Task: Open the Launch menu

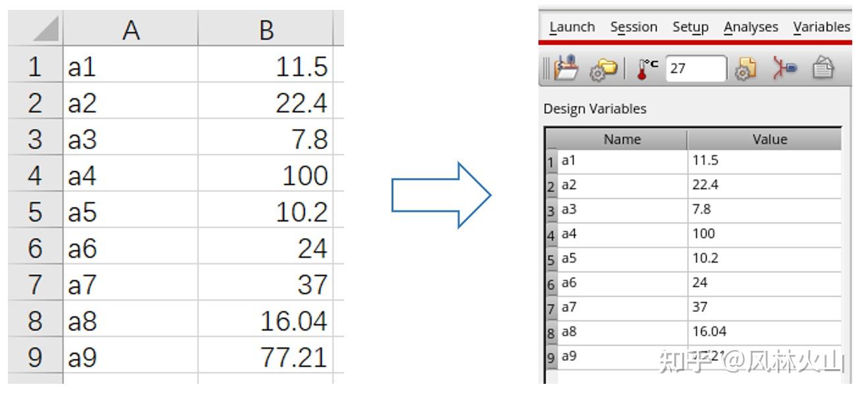Action: tap(571, 27)
